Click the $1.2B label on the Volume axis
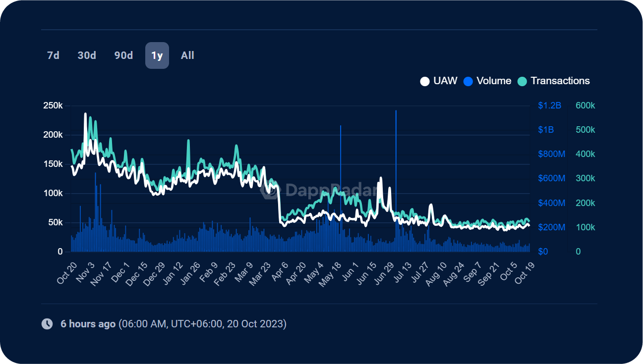The height and width of the screenshot is (364, 643). 550,105
